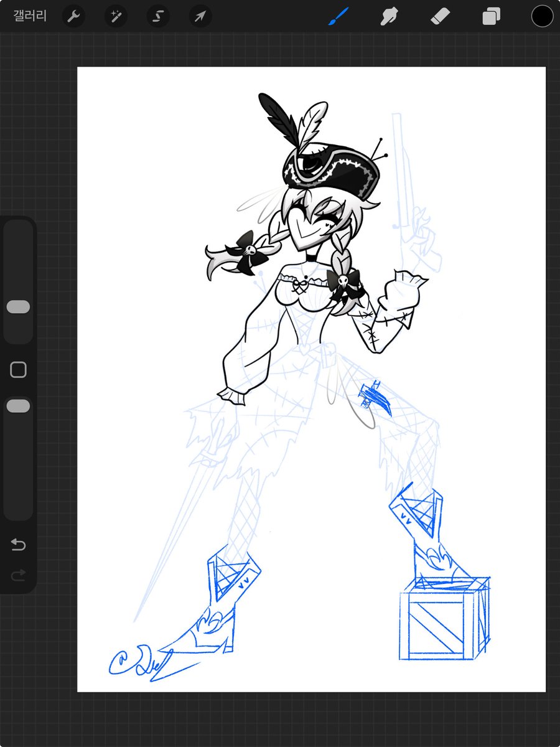The image size is (560, 747).
Task: Open the black color picker circle
Action: point(543,16)
